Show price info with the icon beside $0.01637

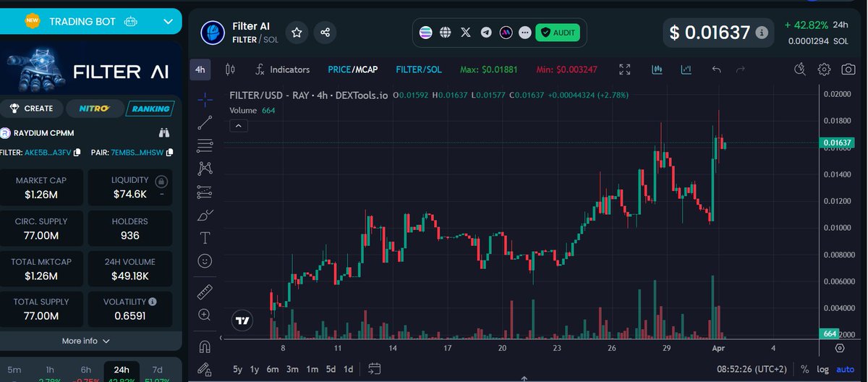[761, 33]
